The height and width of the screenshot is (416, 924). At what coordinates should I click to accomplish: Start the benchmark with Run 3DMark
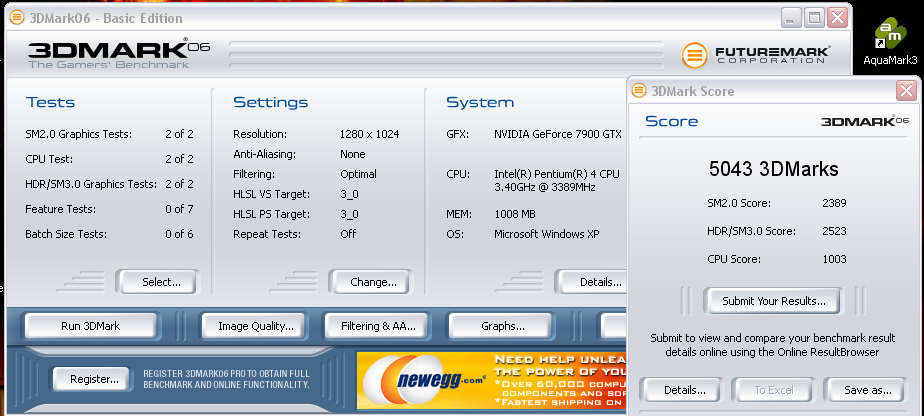tap(91, 326)
